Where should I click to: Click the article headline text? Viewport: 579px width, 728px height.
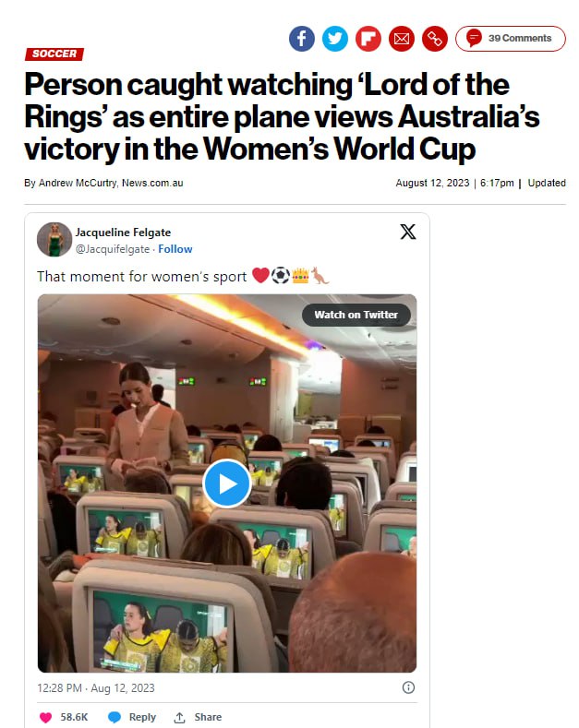[x=282, y=116]
